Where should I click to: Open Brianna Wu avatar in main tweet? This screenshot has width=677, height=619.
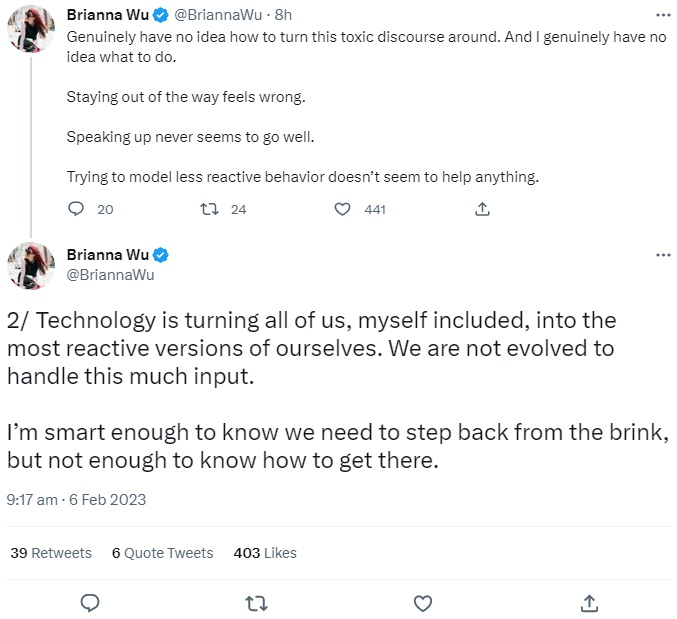click(31, 265)
